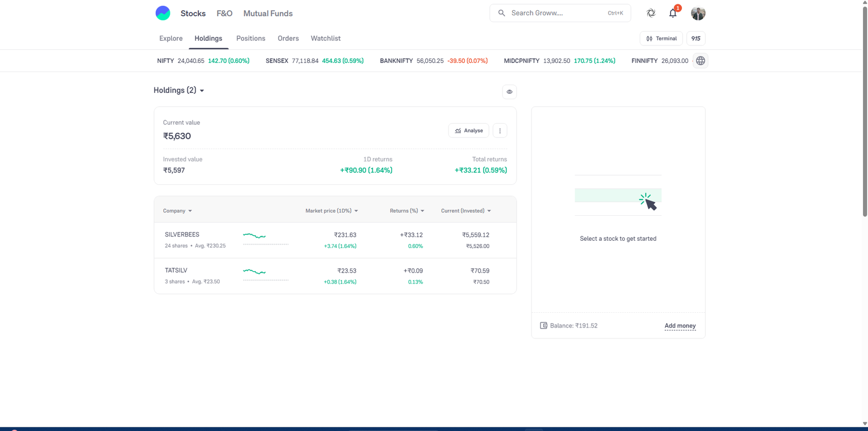This screenshot has width=868, height=431.
Task: Sort by Company column dropdown
Action: (177, 211)
